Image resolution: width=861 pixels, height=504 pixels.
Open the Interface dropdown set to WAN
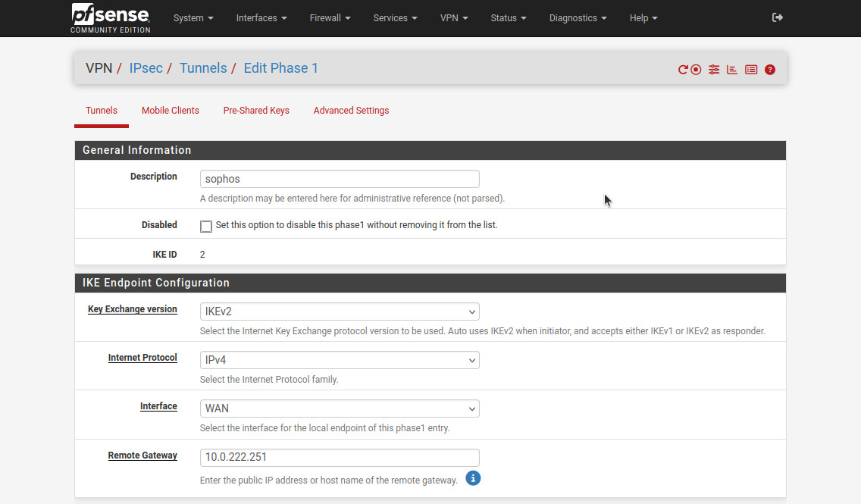tap(340, 409)
